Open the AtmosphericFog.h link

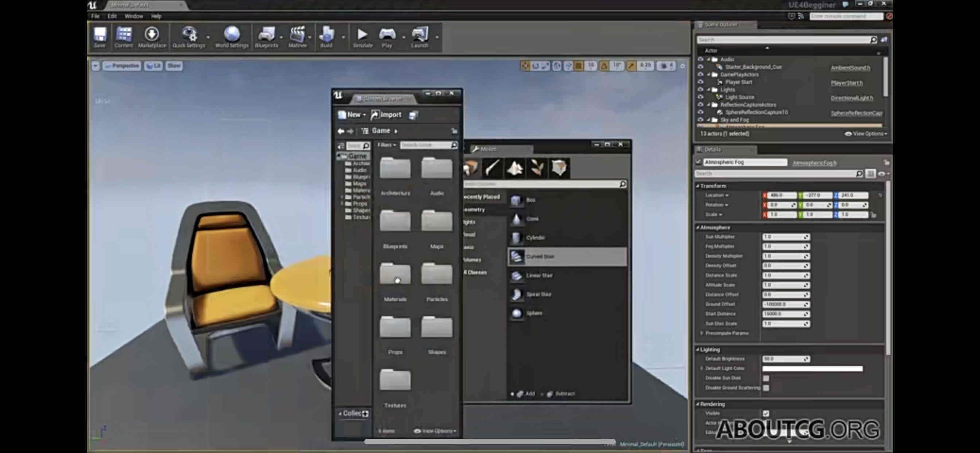[x=814, y=163]
